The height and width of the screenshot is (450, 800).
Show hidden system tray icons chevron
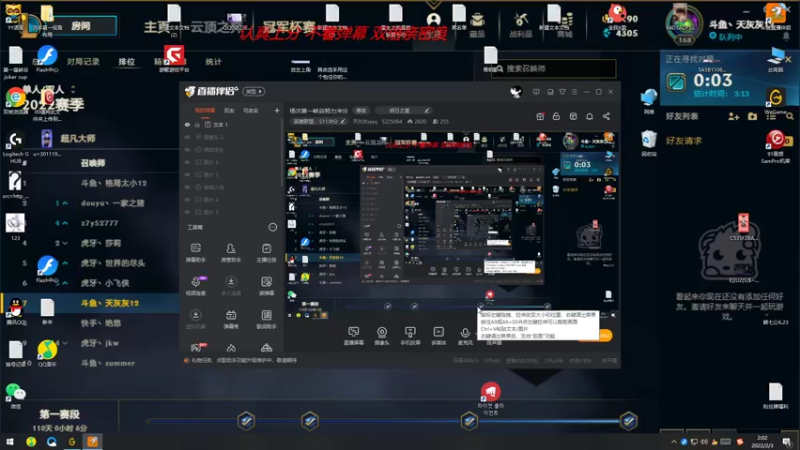673,442
